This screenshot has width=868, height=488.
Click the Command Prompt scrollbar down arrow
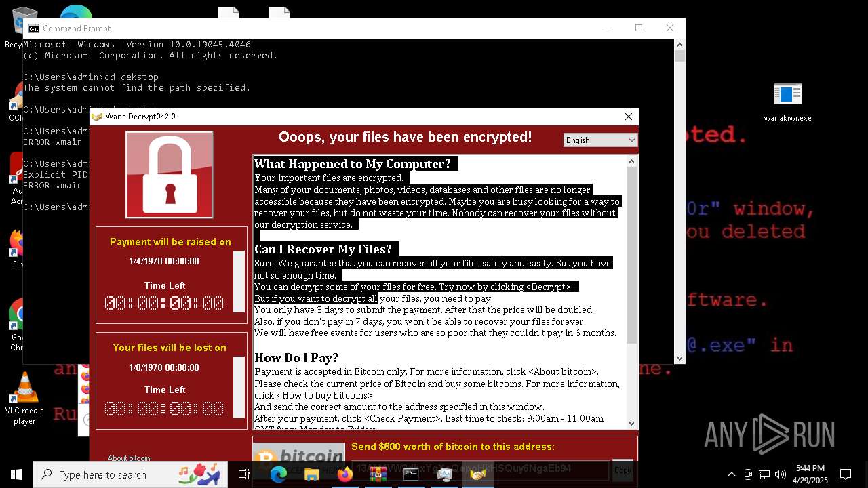[x=679, y=358]
